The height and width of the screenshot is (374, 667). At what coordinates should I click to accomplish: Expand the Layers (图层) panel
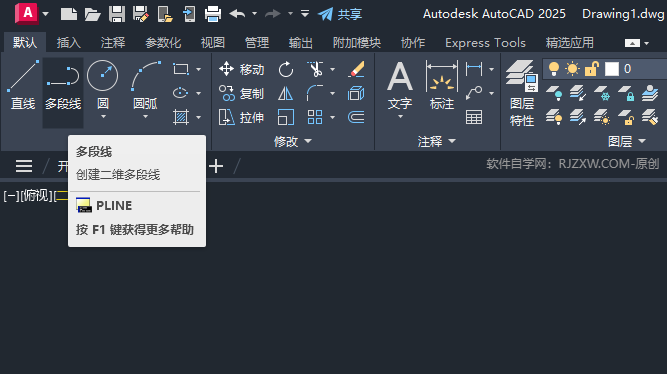627,141
